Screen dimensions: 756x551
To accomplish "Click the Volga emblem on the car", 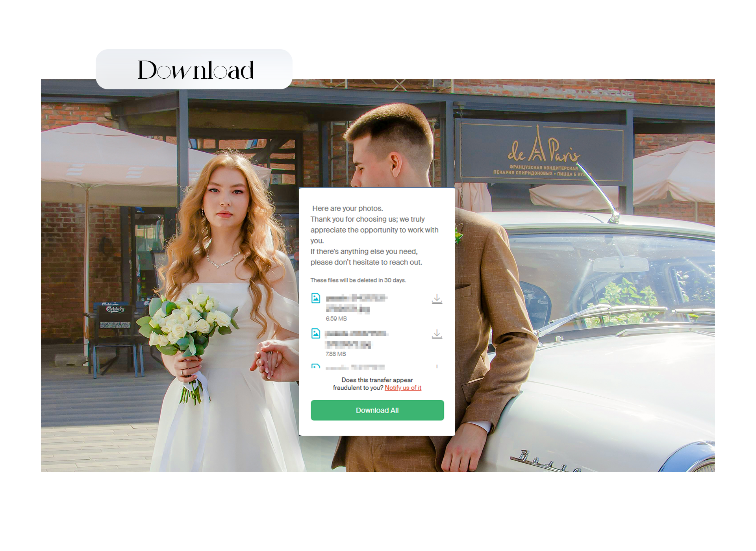I will coord(543,461).
